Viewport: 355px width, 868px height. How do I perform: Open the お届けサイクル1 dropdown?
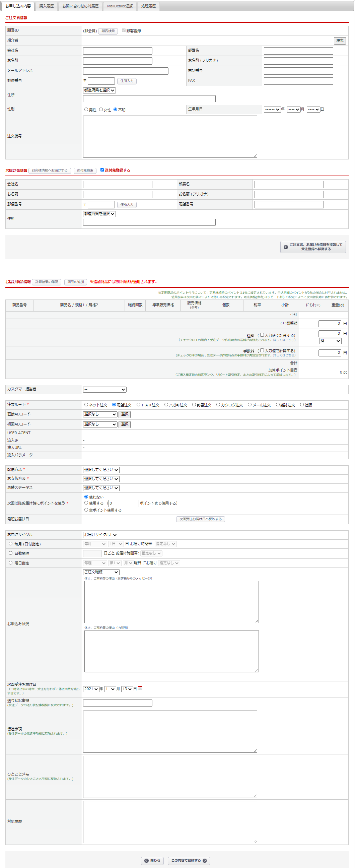[100, 535]
